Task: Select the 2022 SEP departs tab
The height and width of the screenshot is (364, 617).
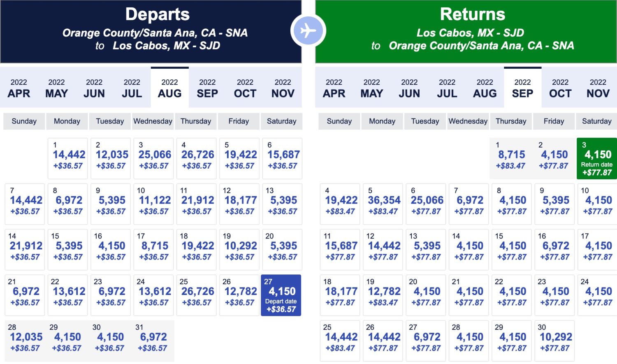Action: pos(207,88)
